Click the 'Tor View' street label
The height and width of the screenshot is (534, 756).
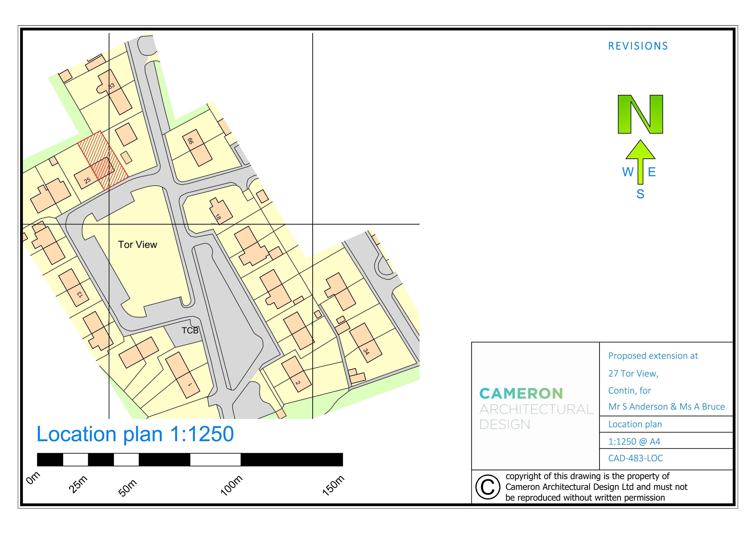pyautogui.click(x=137, y=244)
